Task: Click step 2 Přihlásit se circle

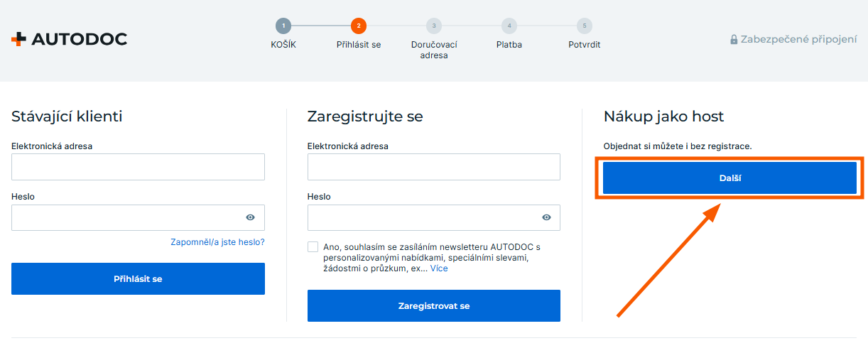Action: pos(359,26)
